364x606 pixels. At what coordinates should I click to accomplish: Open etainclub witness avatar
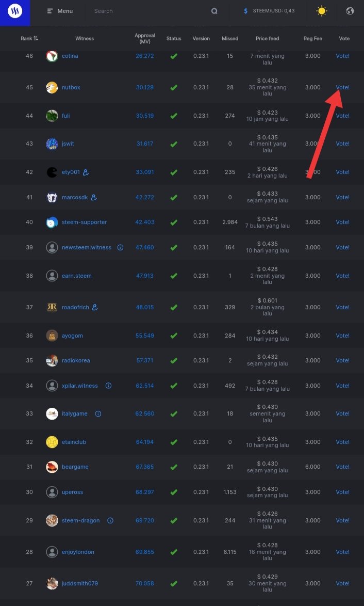click(52, 442)
